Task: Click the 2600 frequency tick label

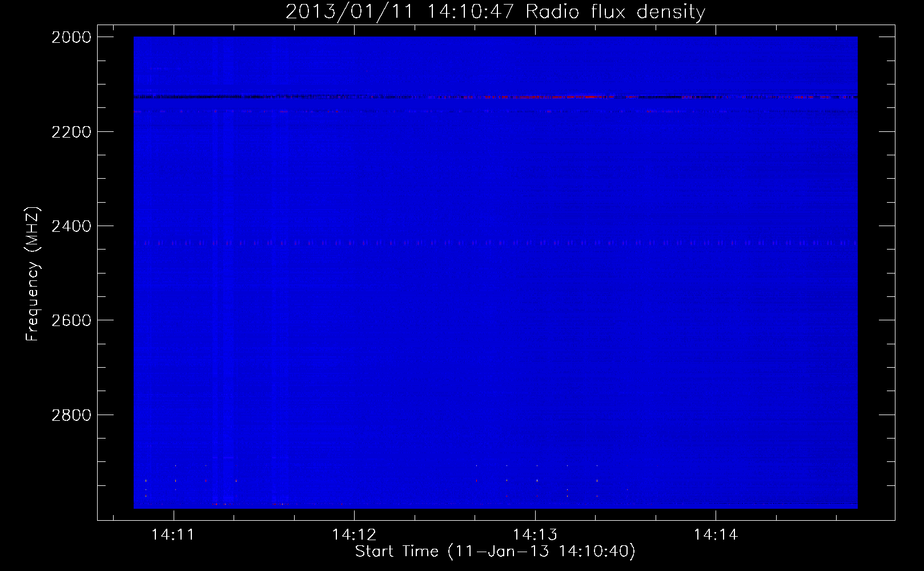Action: point(71,320)
